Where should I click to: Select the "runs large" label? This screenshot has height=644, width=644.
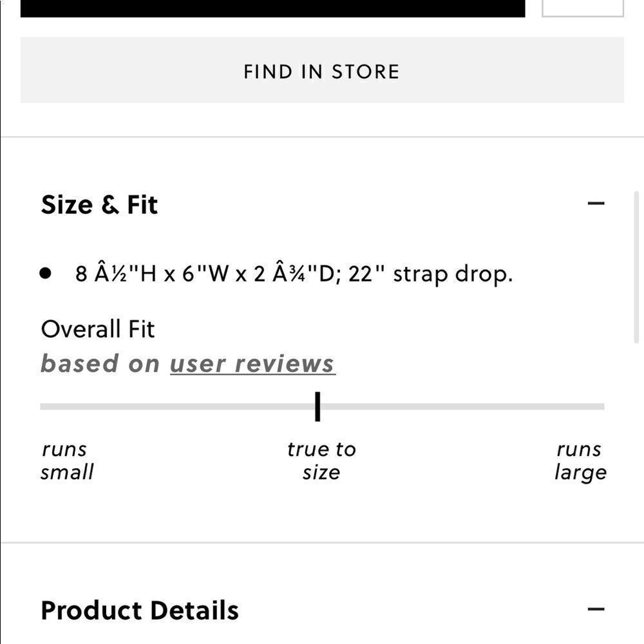point(580,460)
